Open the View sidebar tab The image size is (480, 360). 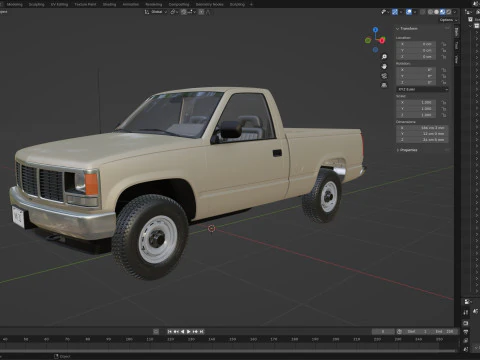[x=457, y=59]
